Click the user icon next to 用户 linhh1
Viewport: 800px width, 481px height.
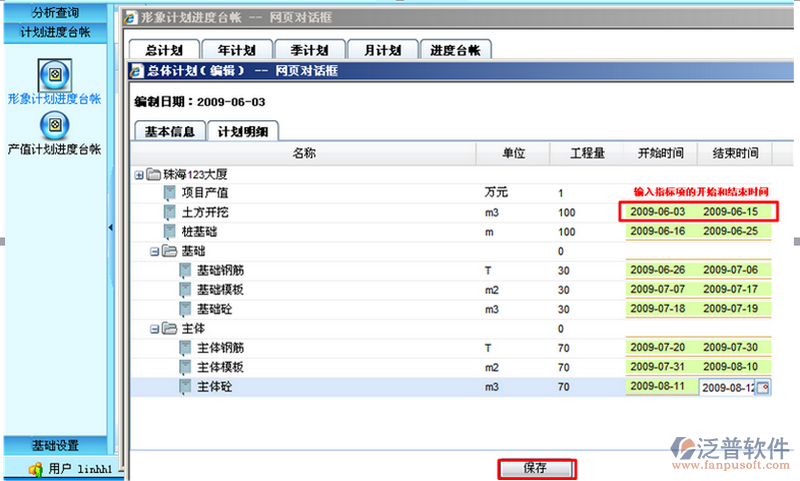click(x=36, y=469)
